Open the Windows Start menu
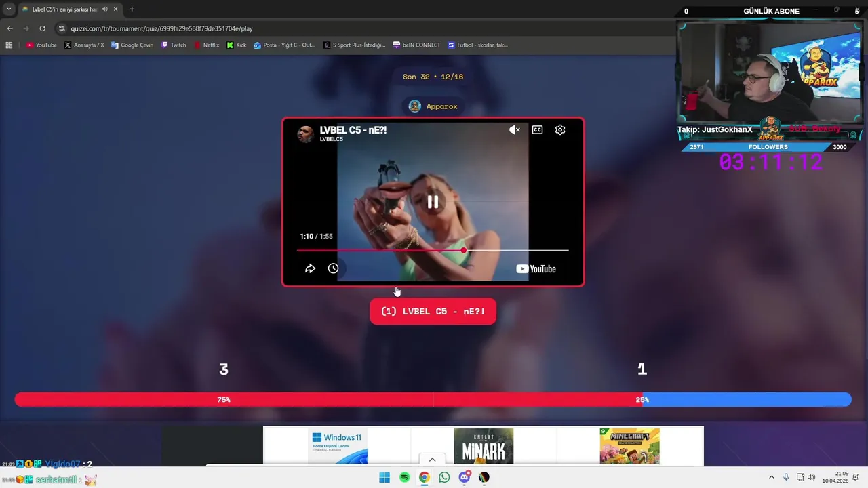Image resolution: width=868 pixels, height=488 pixels. pyautogui.click(x=384, y=477)
